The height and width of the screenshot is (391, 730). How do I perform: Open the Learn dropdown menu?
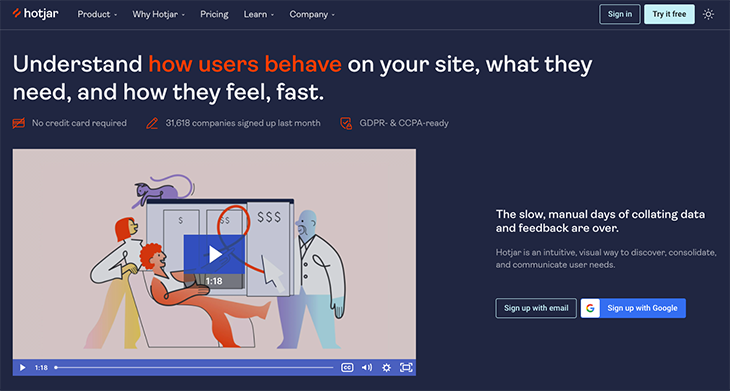[259, 14]
